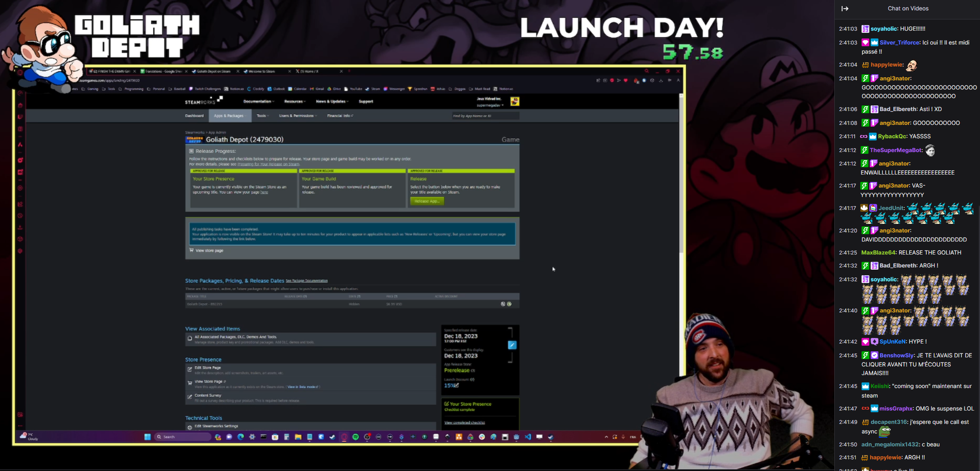The image size is (980, 471).
Task: Click the Steamworks account avatar
Action: 514,102
